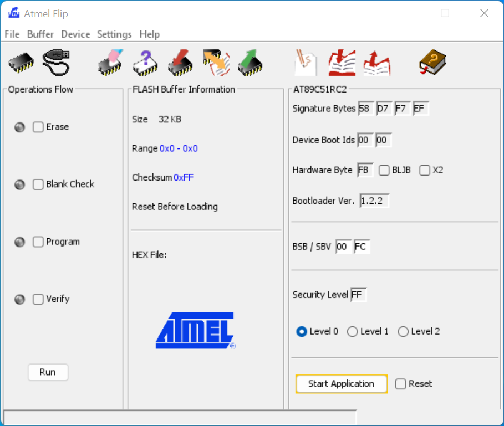Click the Erase Target Device eraser icon
504x426 pixels.
[111, 62]
